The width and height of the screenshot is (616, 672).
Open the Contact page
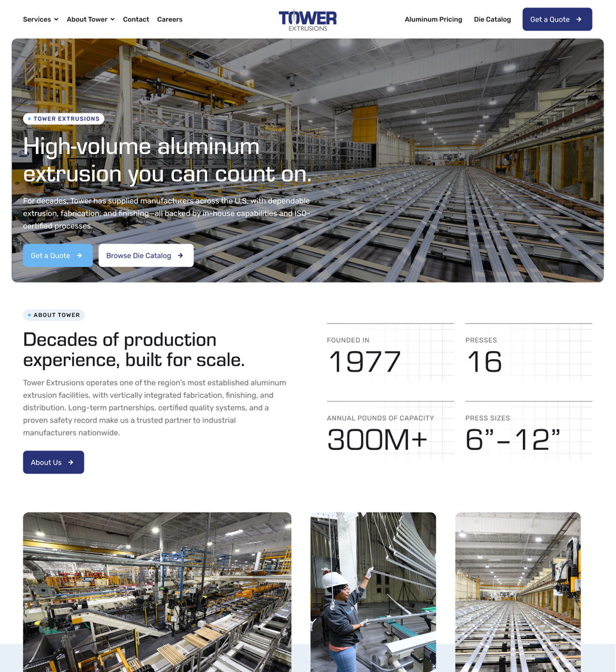136,19
